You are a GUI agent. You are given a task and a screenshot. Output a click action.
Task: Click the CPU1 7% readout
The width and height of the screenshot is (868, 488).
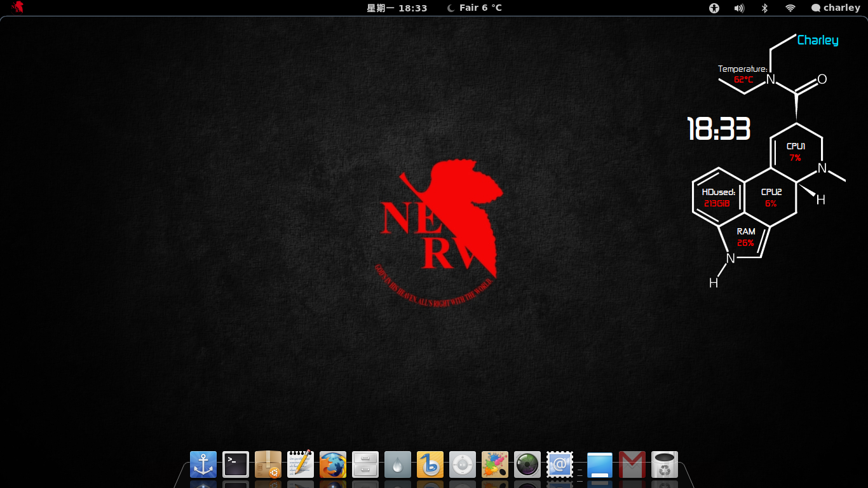click(x=796, y=152)
